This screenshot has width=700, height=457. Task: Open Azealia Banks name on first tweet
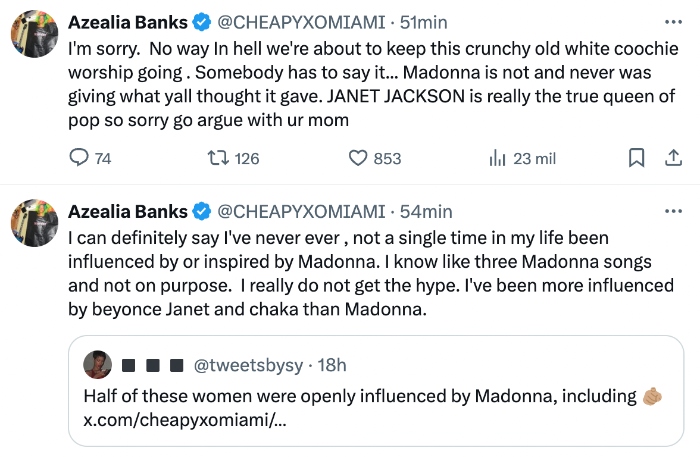(x=127, y=22)
